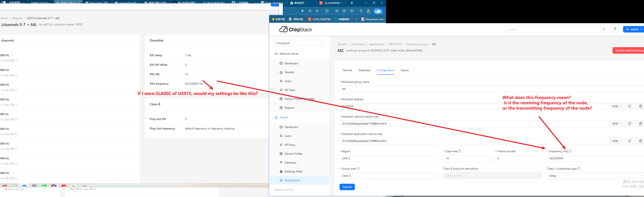The width and height of the screenshot is (644, 197).
Task: Copy the multicast network session key
Action: tap(640, 124)
